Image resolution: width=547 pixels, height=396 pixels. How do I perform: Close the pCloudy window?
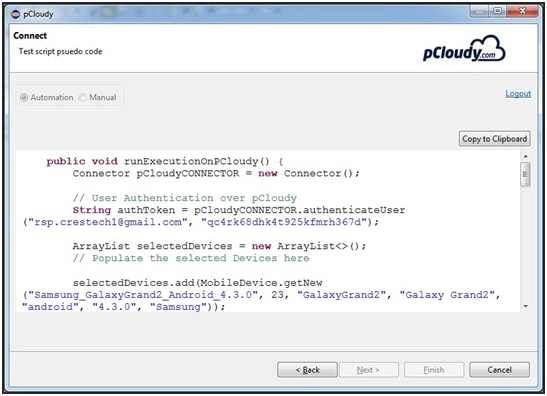(x=522, y=11)
